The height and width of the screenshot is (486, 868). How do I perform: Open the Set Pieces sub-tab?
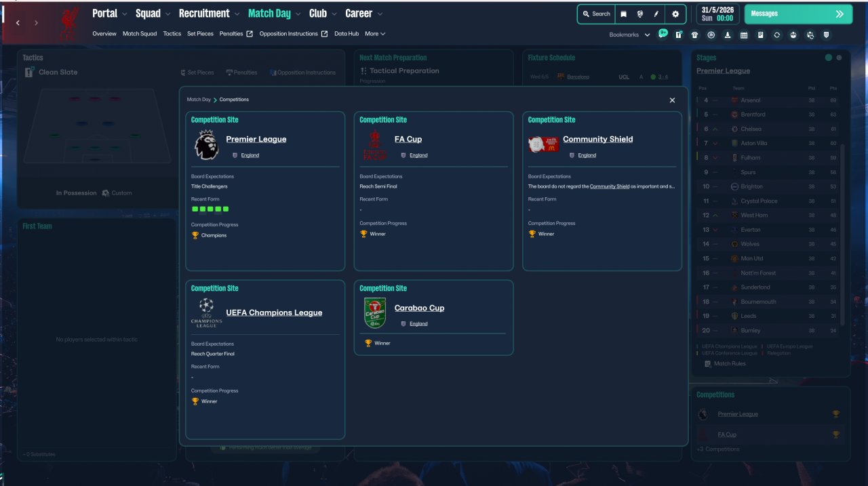(x=201, y=34)
